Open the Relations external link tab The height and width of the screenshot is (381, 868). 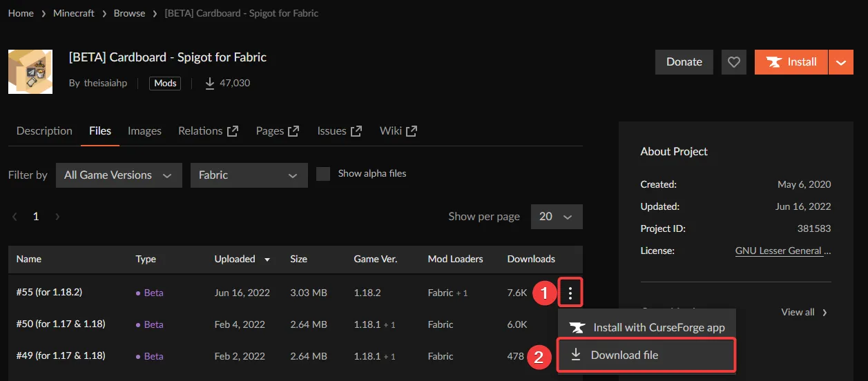pos(208,131)
